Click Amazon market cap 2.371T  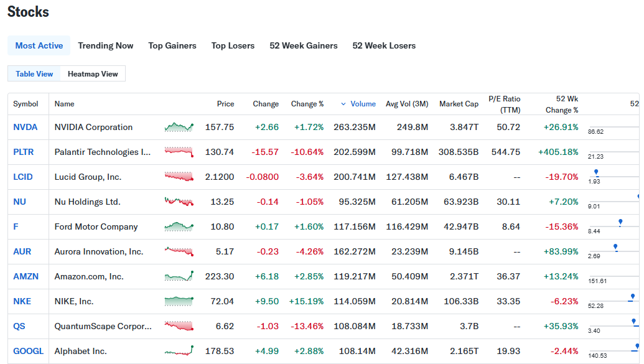[x=464, y=276]
